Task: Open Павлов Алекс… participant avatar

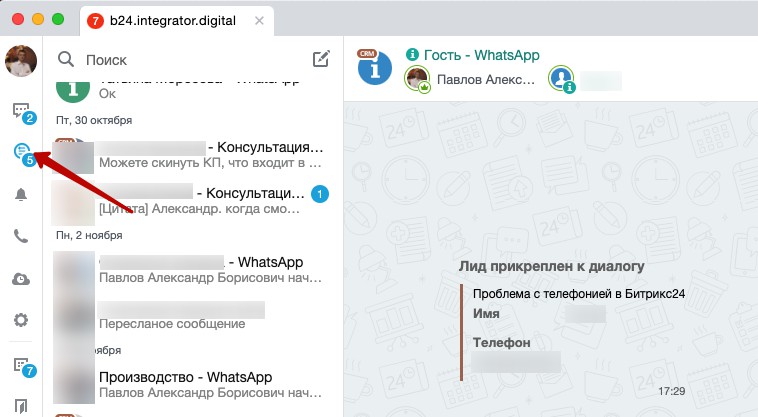Action: (417, 79)
